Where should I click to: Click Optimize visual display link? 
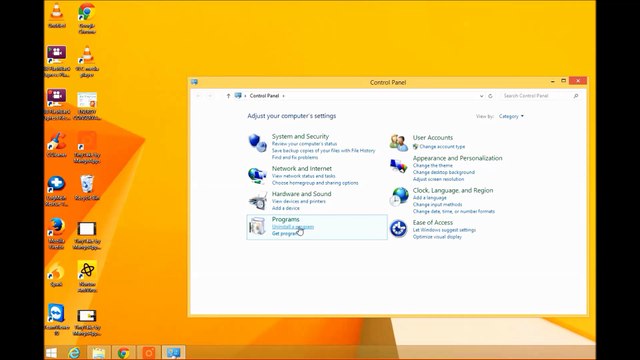tap(437, 237)
